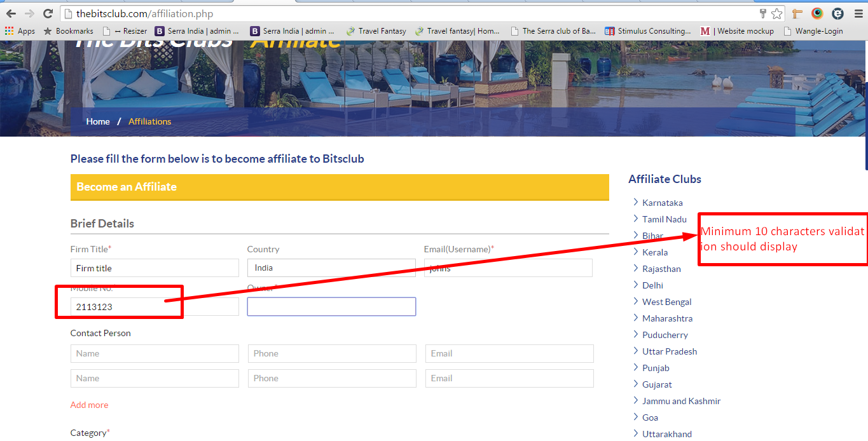Expand the Karnataka affiliate clubs item
The width and height of the screenshot is (868, 441).
662,203
